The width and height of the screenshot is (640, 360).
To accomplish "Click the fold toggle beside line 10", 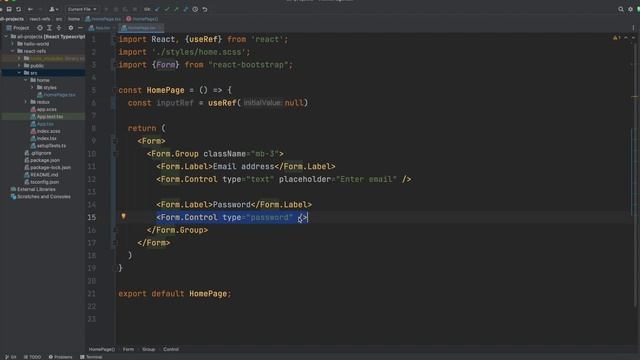I will tap(115, 154).
